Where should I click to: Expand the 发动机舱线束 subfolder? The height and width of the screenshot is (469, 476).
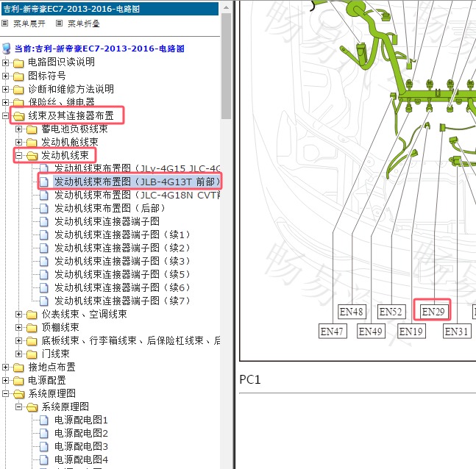[19, 142]
